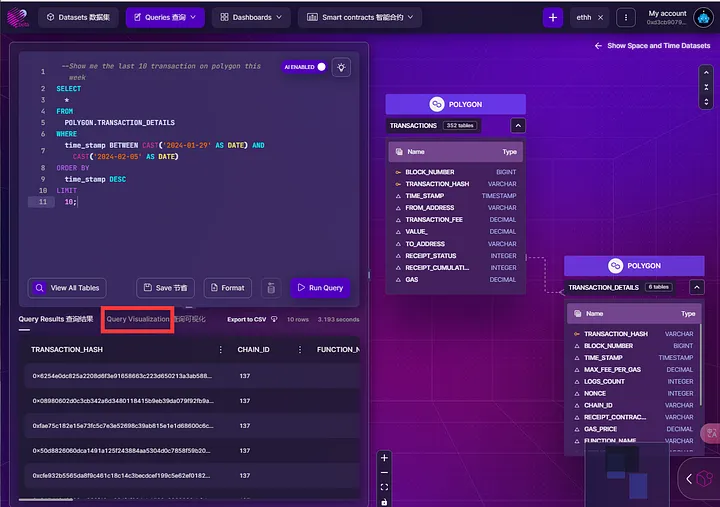Close the ethh tab with X
This screenshot has width=720, height=507.
[x=601, y=18]
